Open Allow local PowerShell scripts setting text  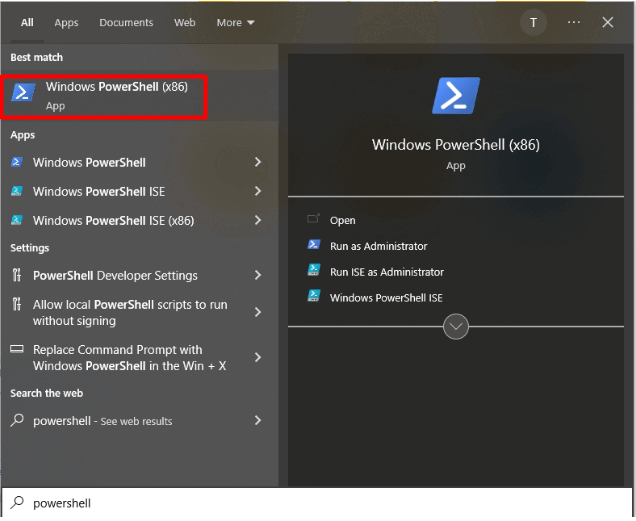pos(130,313)
